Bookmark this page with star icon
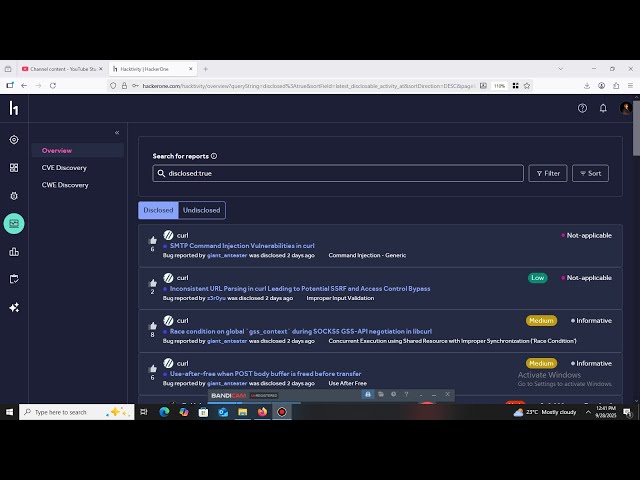 [527, 86]
